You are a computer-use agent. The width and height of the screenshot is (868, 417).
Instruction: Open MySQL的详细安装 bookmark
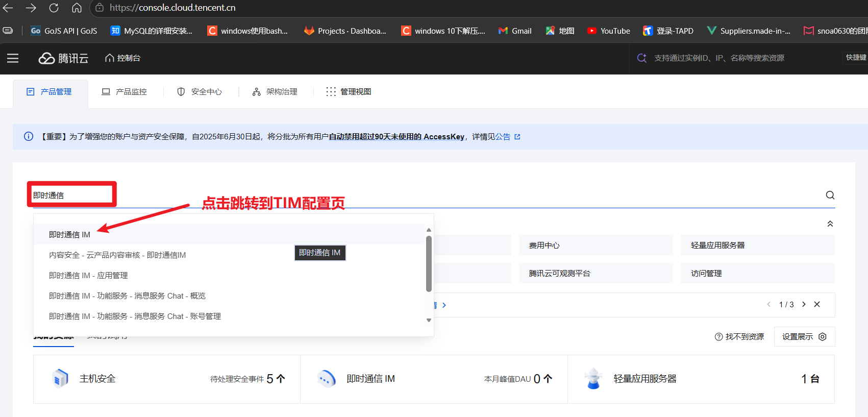[x=152, y=31]
